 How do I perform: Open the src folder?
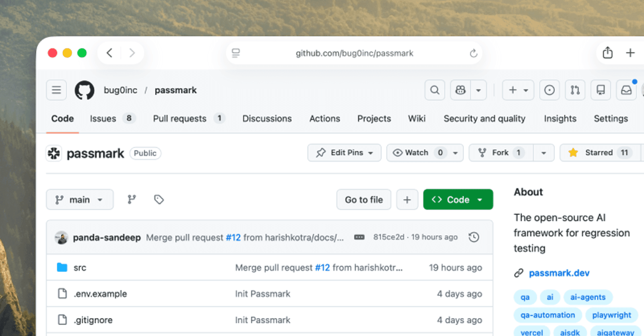[80, 268]
